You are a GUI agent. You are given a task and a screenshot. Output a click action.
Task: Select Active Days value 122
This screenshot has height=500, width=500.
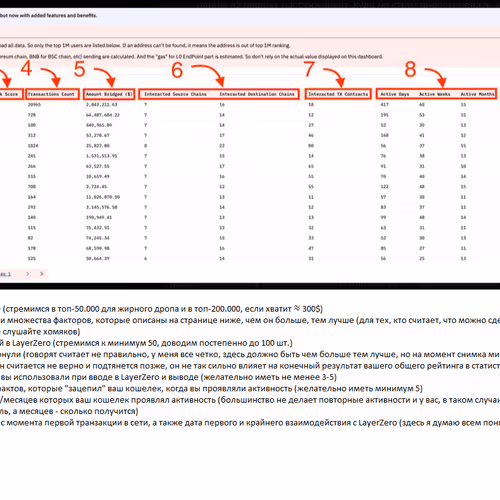coord(385,187)
